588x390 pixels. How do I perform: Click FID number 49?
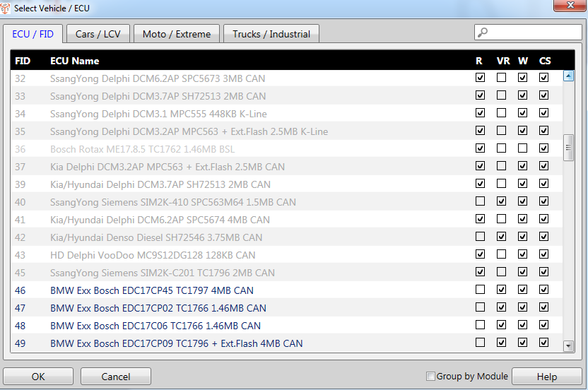20,343
